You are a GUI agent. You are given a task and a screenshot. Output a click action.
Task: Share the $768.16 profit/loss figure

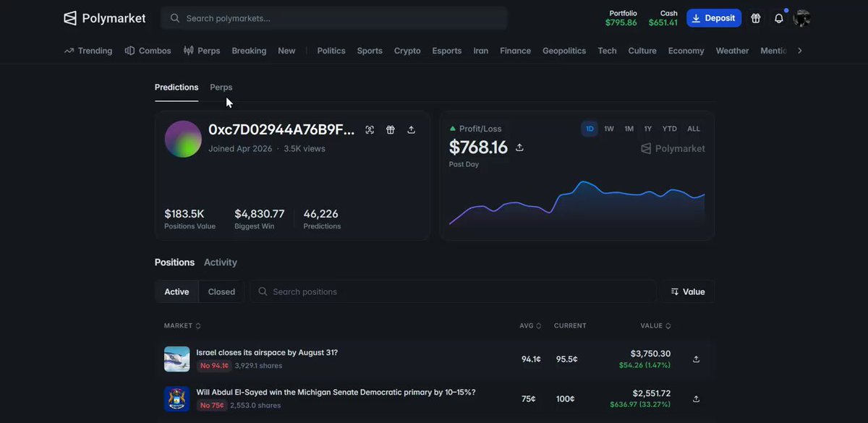point(519,148)
